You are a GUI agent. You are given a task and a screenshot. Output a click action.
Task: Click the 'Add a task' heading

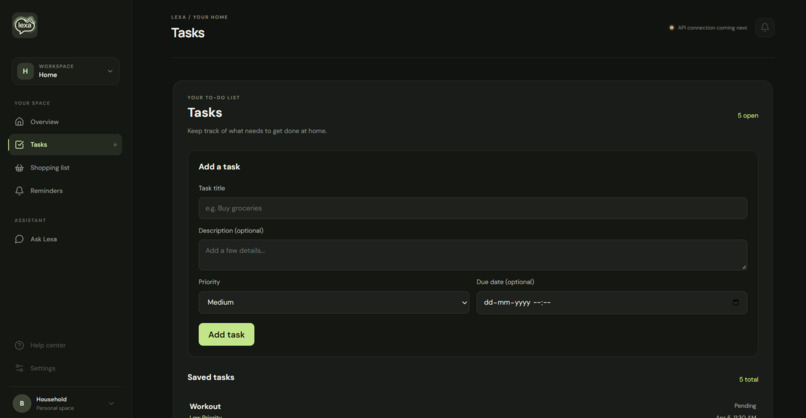click(x=219, y=167)
